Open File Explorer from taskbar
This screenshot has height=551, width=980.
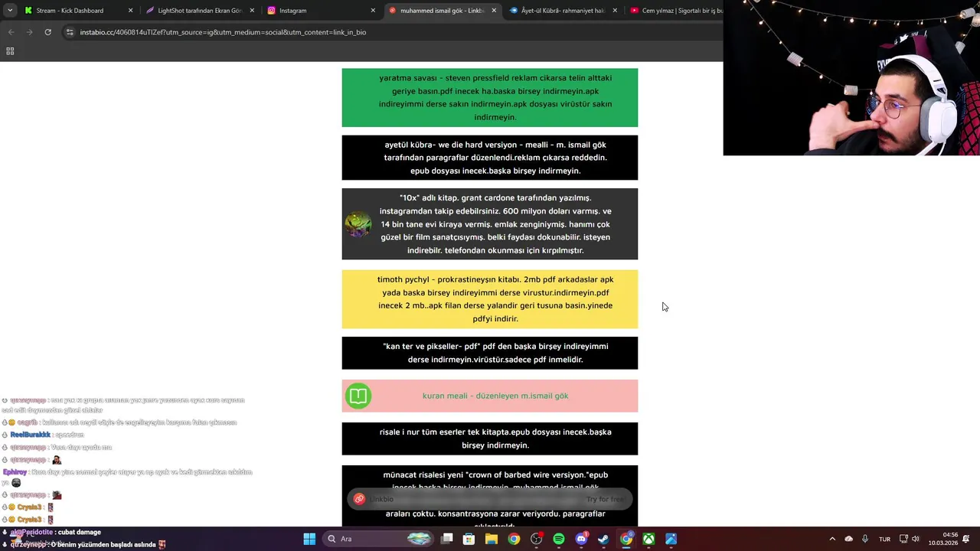(x=492, y=539)
